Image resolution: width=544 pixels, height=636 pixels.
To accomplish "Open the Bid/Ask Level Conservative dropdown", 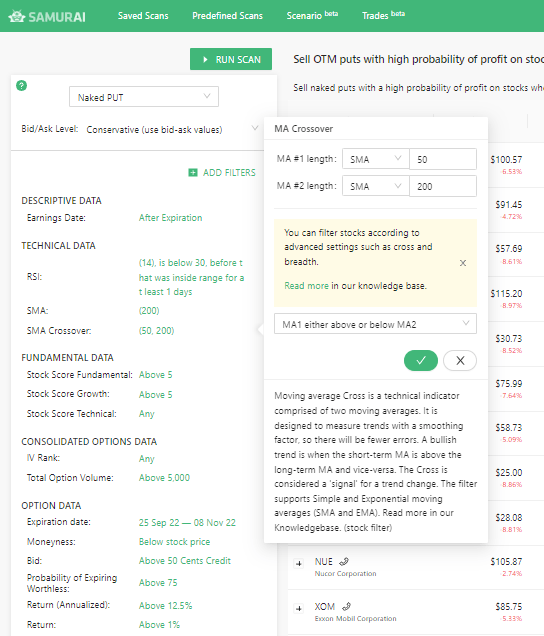I will click(x=172, y=129).
